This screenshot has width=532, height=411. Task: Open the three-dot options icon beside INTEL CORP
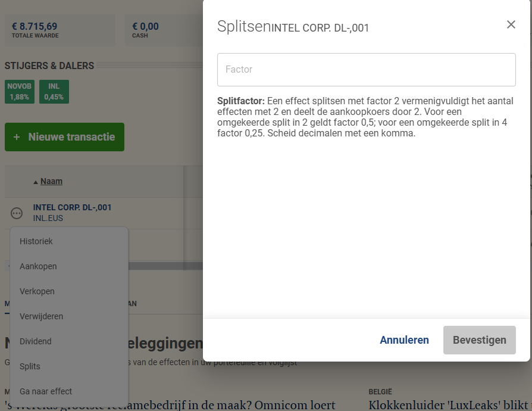tap(17, 213)
